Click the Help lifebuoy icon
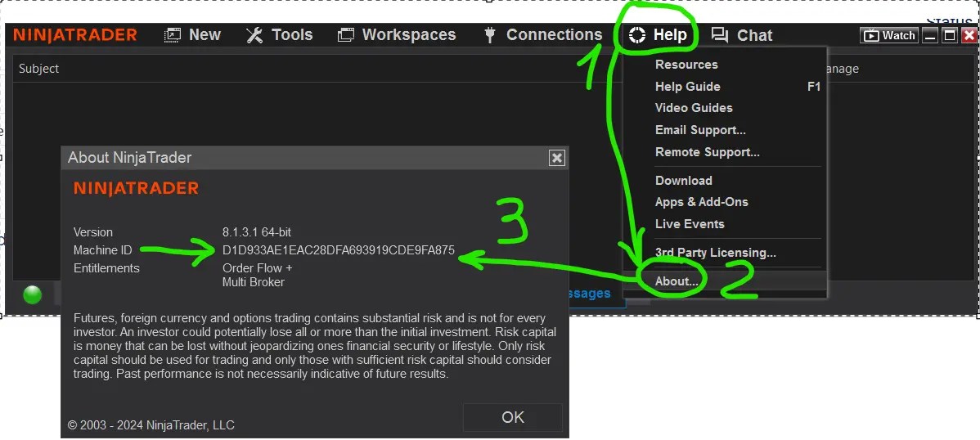Image resolution: width=980 pixels, height=440 pixels. click(x=637, y=35)
